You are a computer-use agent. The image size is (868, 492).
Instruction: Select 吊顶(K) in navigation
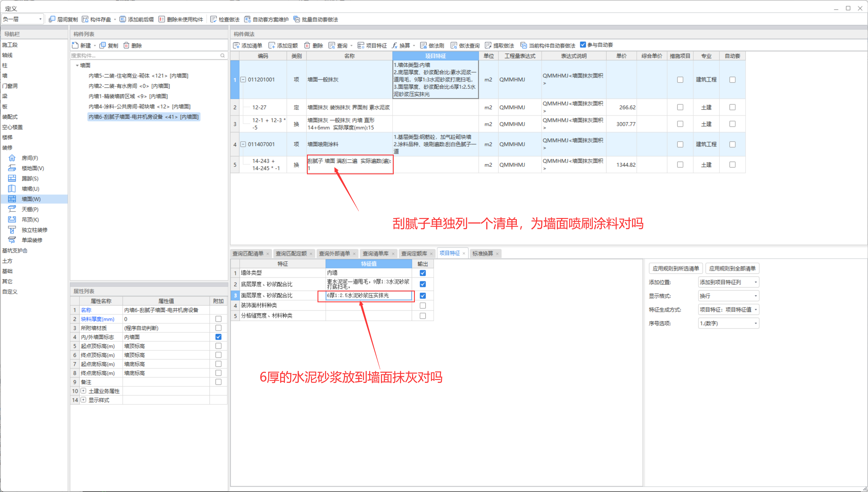click(30, 220)
